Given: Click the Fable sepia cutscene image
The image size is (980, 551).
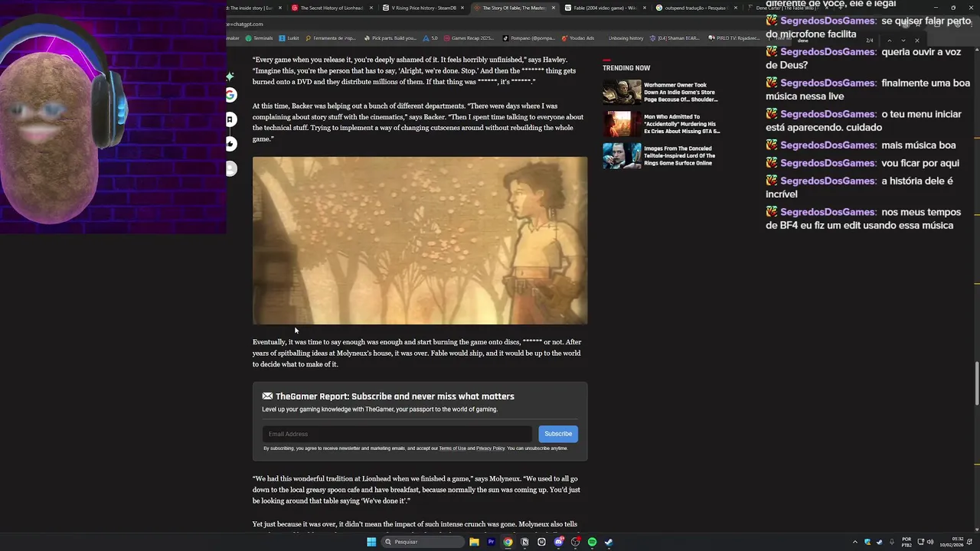Looking at the screenshot, I should click(420, 241).
